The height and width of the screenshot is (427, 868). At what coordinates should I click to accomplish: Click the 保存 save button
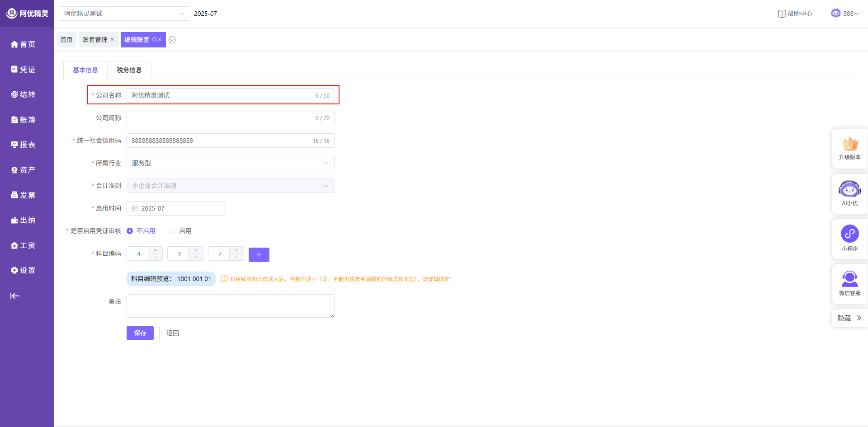pos(140,333)
